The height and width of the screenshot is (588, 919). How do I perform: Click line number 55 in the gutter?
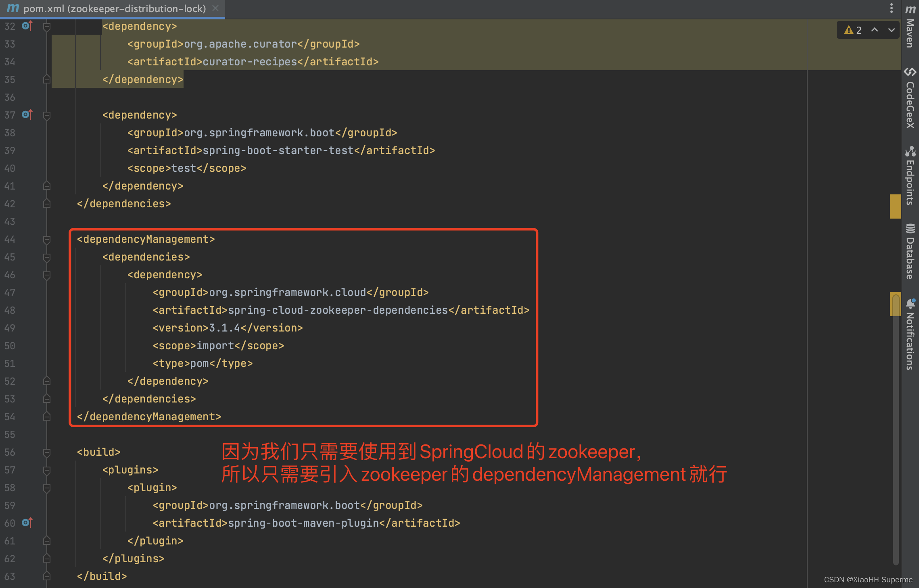click(10, 434)
